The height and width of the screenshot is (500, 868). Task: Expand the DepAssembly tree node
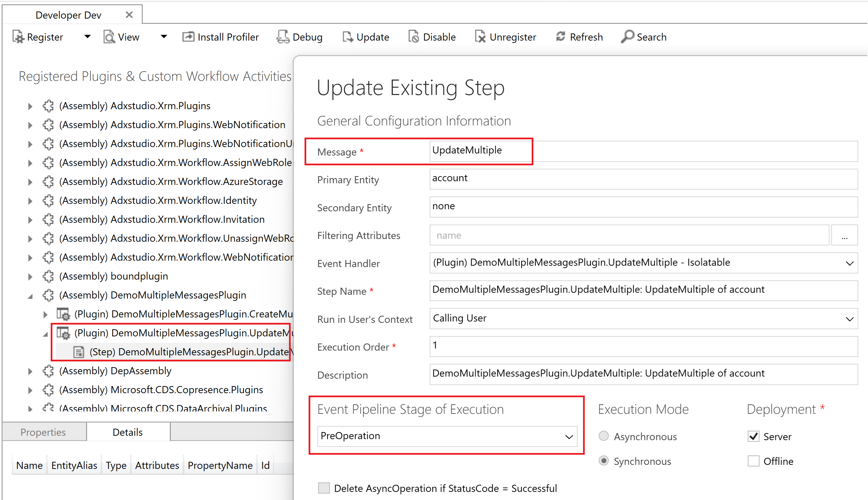coord(30,371)
